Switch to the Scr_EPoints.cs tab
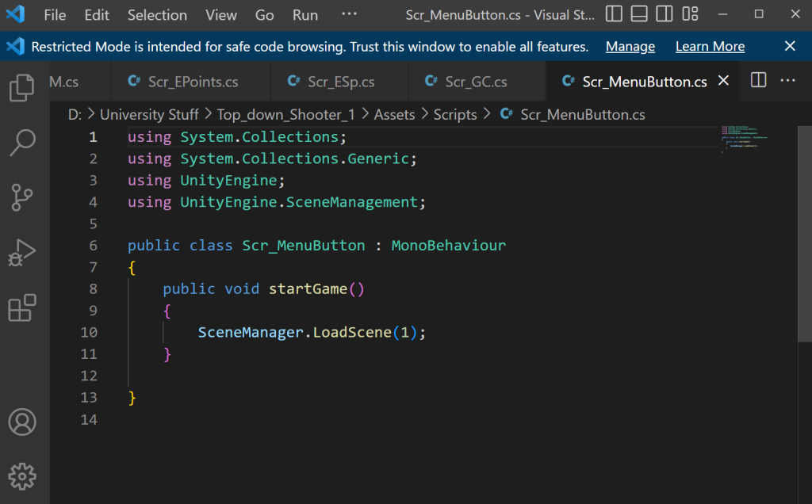 tap(193, 82)
